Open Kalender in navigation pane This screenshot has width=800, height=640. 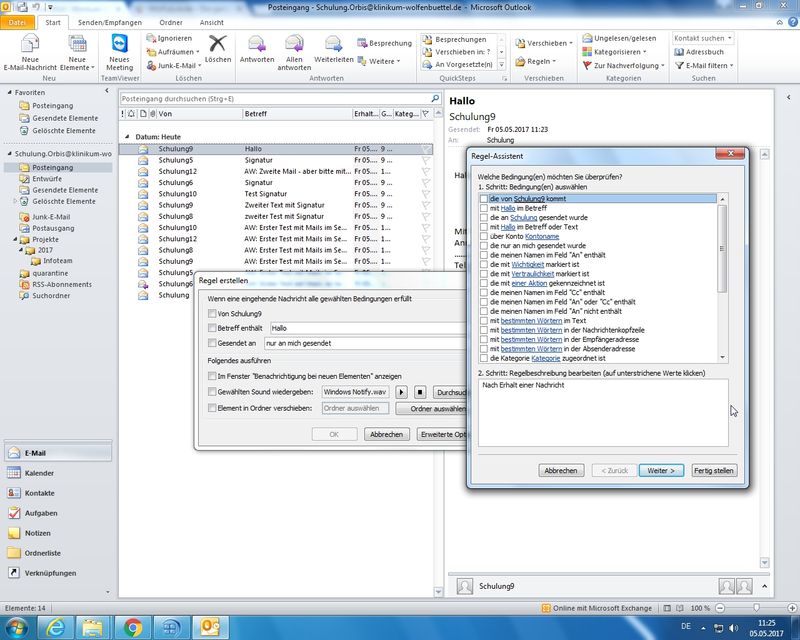tap(40, 473)
